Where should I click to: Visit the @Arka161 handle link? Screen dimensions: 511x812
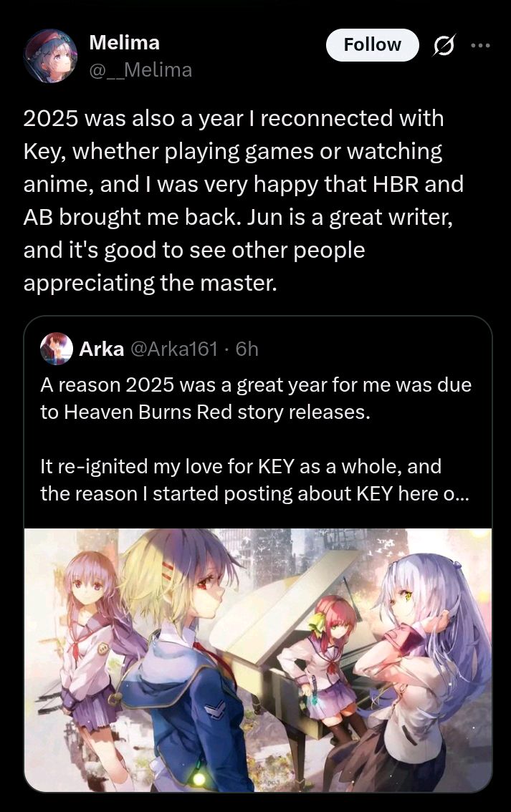pyautogui.click(x=174, y=349)
